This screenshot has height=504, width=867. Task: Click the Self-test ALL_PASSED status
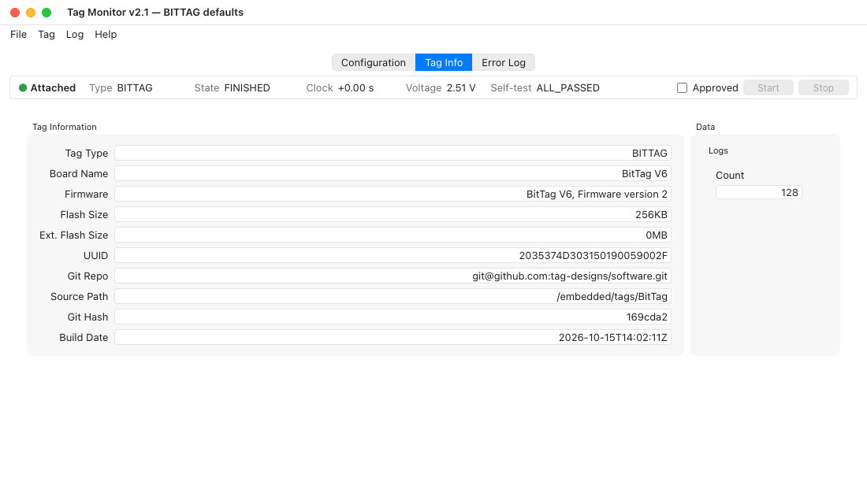pos(545,88)
